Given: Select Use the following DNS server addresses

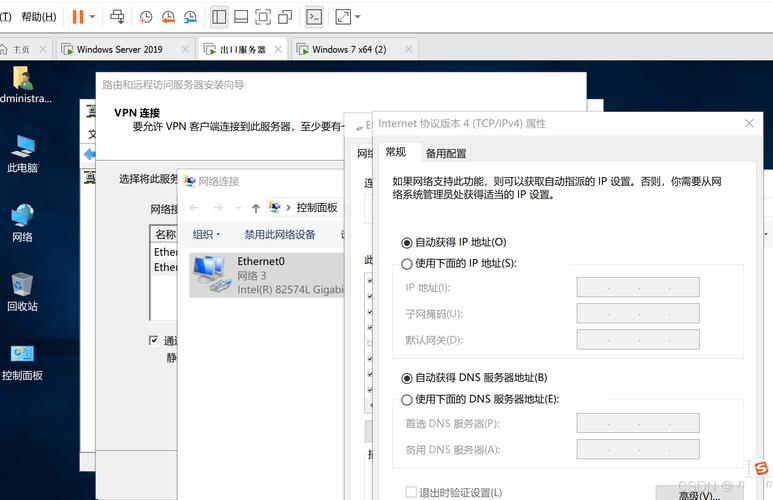Looking at the screenshot, I should coord(407,400).
